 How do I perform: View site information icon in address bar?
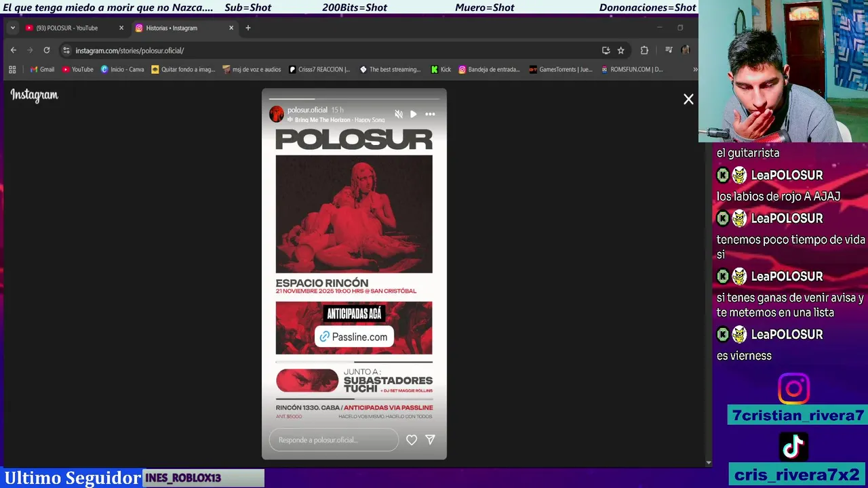[66, 50]
